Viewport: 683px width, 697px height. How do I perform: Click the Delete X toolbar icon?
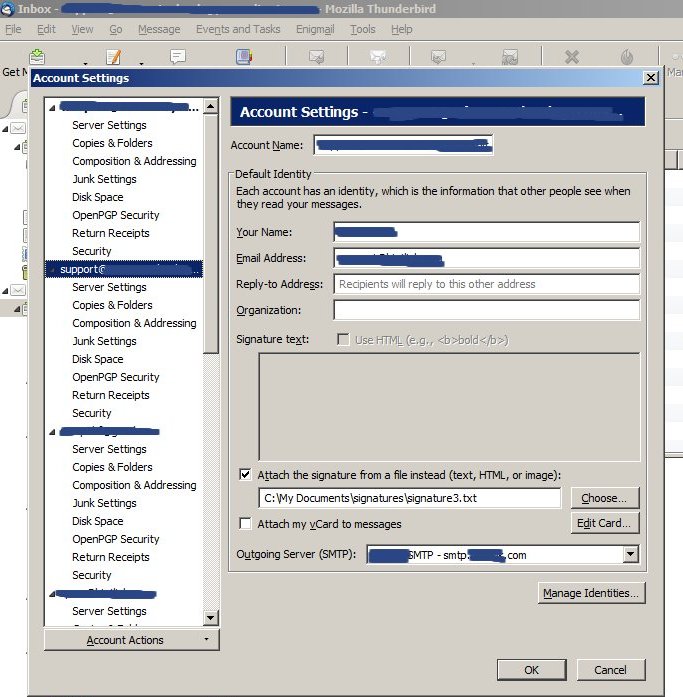(x=572, y=57)
